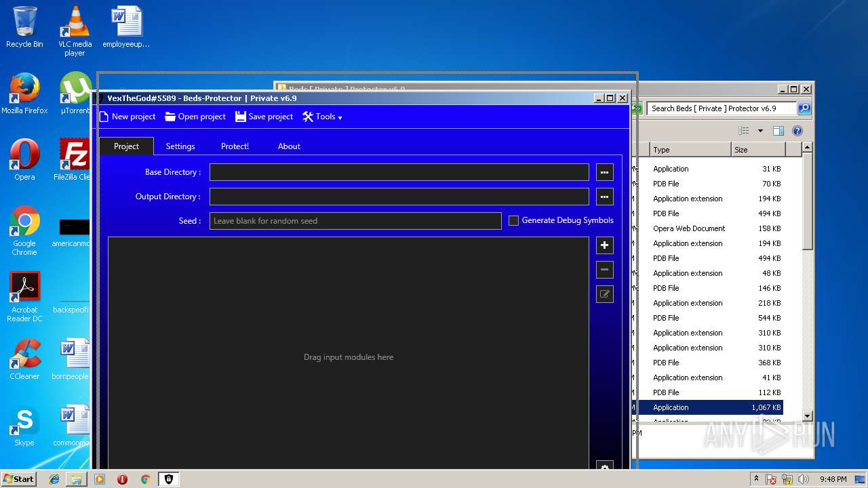Browse for Base Directory with ellipsis button
This screenshot has height=488, width=868.
click(x=604, y=172)
